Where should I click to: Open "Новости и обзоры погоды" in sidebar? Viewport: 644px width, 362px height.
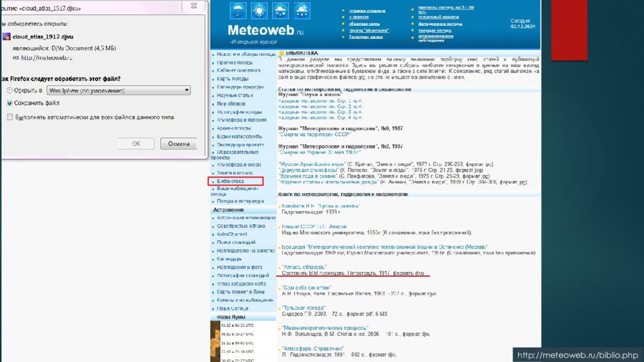point(246,54)
